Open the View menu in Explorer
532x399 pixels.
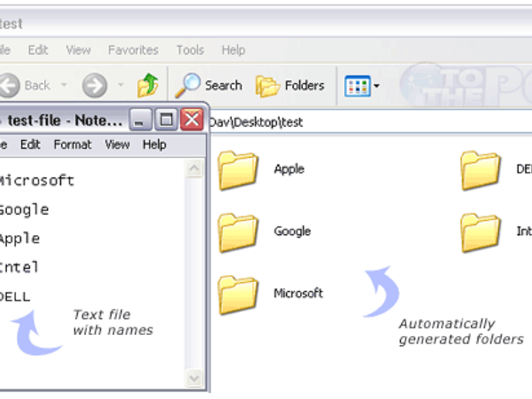tap(79, 50)
